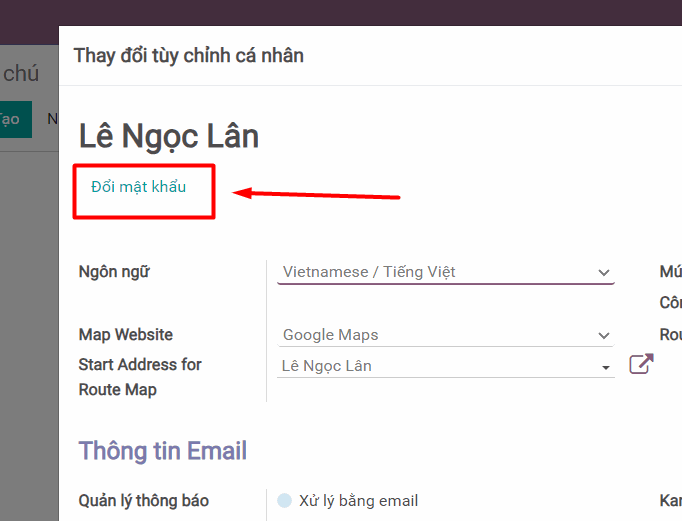Click the partially hidden 'chú' page title
Image resolution: width=682 pixels, height=521 pixels.
point(21,73)
